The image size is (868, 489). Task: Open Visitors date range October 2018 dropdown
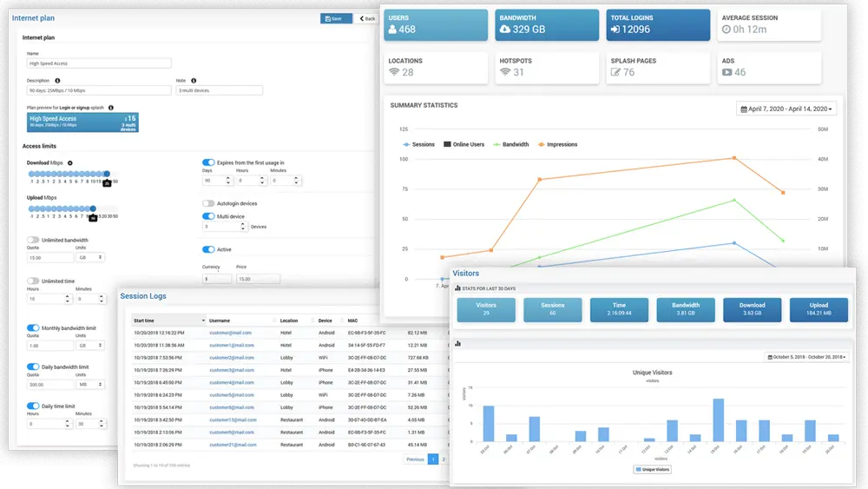(806, 357)
